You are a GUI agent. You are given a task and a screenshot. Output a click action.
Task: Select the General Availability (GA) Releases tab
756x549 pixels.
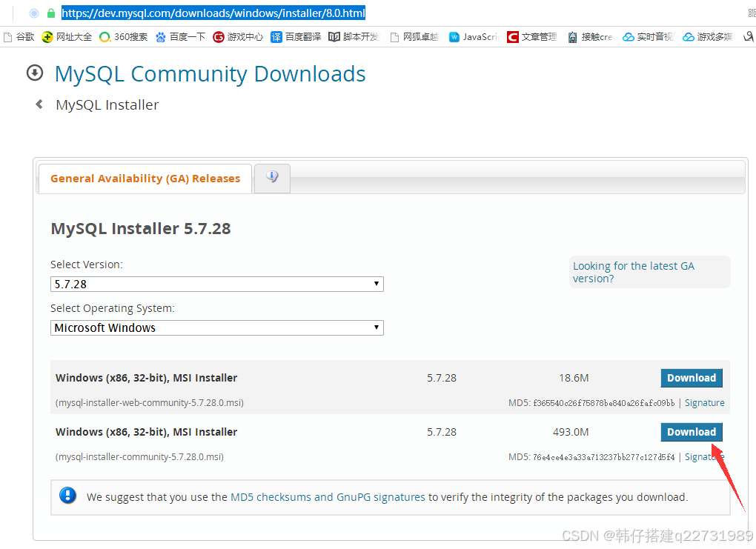[145, 179]
